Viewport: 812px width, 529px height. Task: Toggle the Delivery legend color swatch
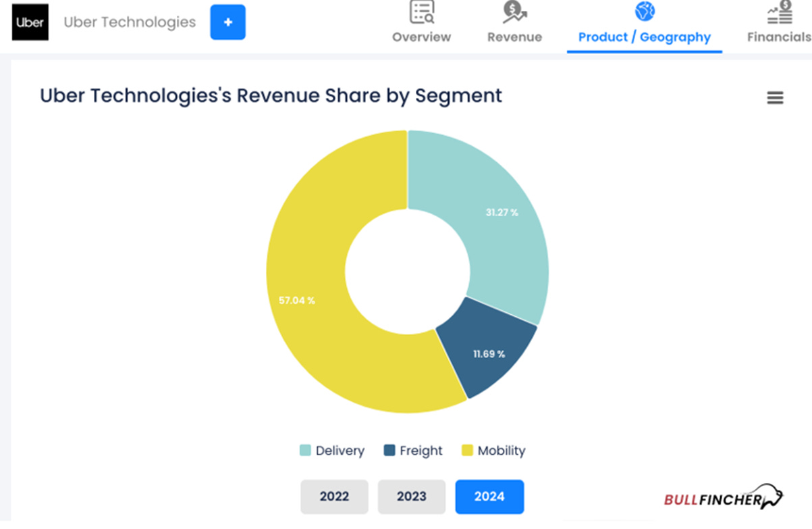tap(305, 451)
